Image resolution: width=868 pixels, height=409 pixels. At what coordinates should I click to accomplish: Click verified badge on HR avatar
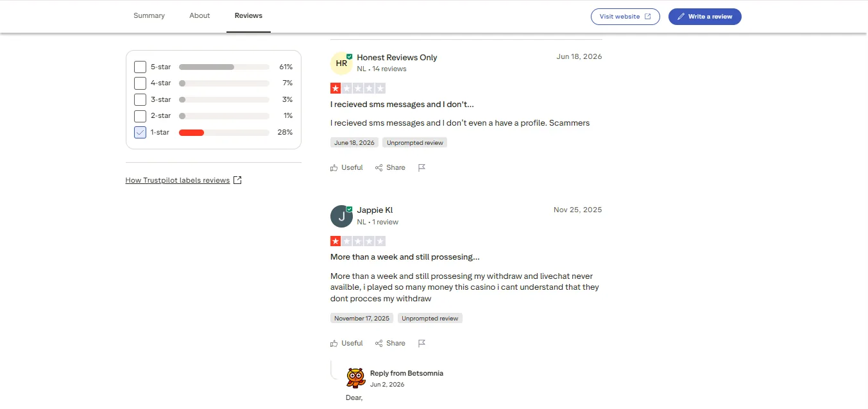coord(350,56)
